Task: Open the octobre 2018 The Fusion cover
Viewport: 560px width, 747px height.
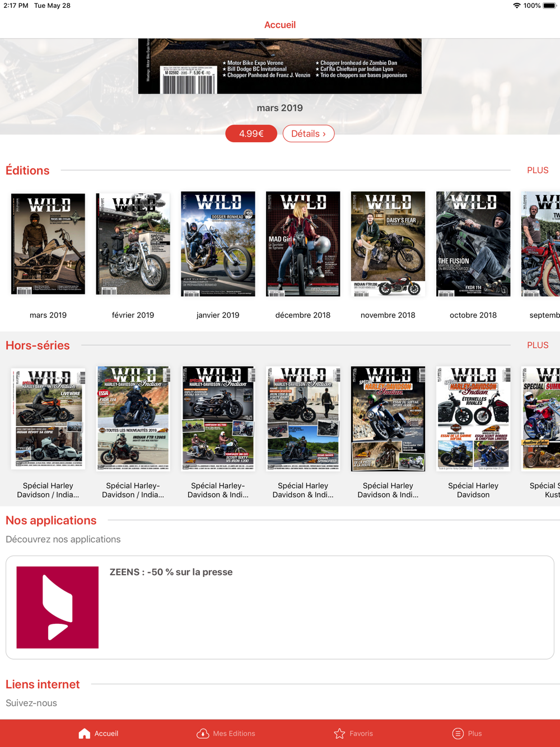Action: click(473, 244)
